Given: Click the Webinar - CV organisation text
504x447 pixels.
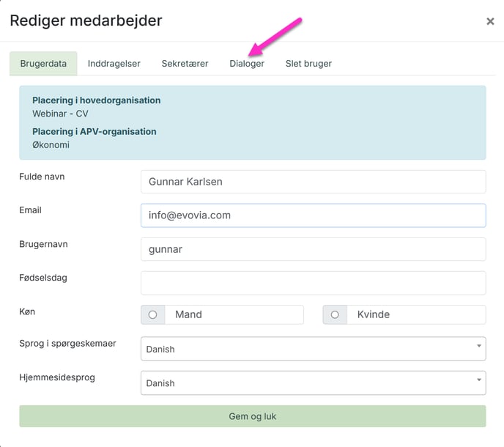Looking at the screenshot, I should tap(60, 114).
